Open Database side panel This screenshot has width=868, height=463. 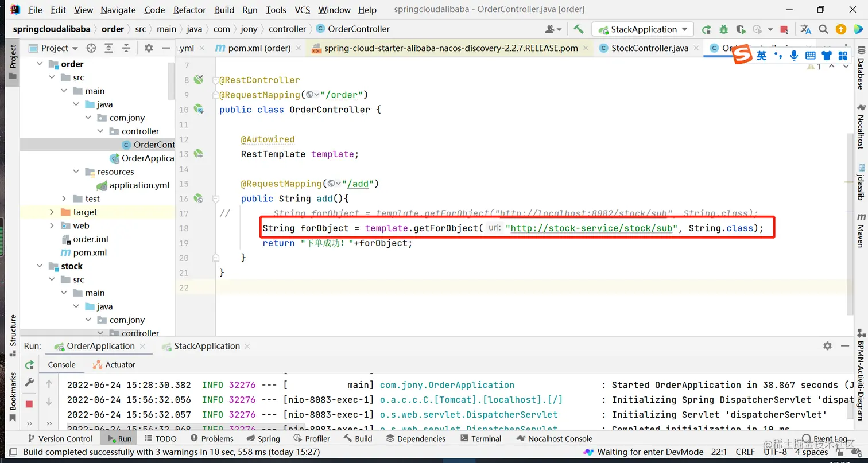pyautogui.click(x=861, y=68)
